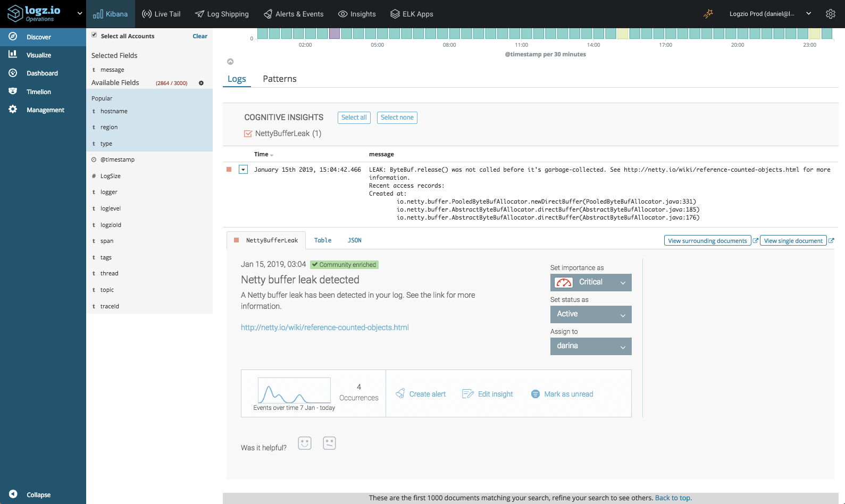Click the Select all insights button
This screenshot has height=504, width=845.
pyautogui.click(x=354, y=117)
